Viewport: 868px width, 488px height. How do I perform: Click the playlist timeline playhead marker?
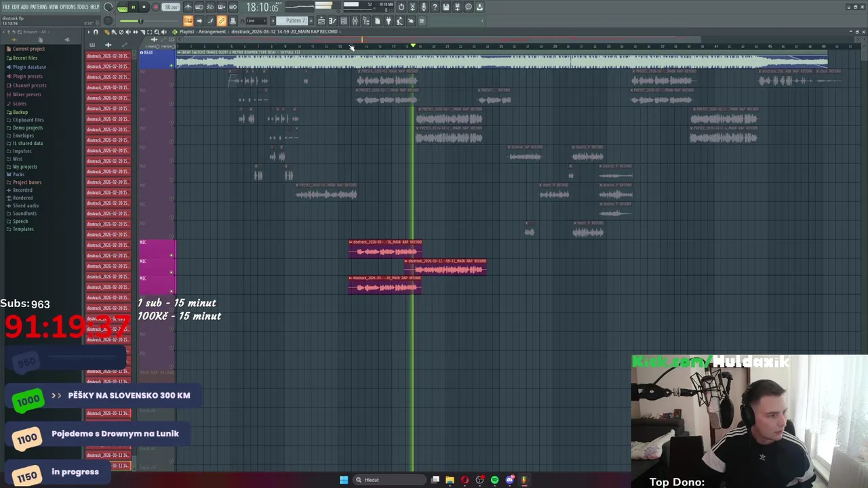pyautogui.click(x=413, y=45)
